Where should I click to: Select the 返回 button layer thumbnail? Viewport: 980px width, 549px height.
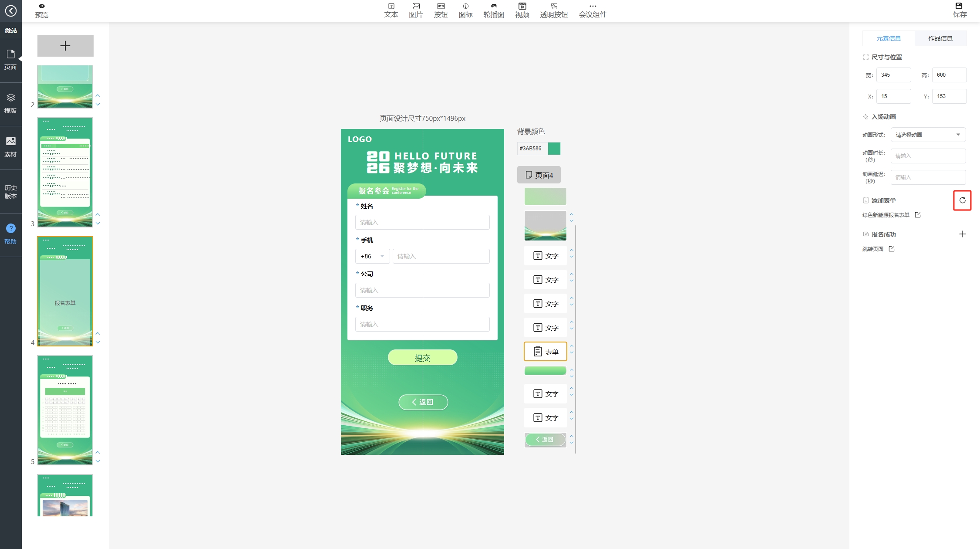tap(546, 440)
